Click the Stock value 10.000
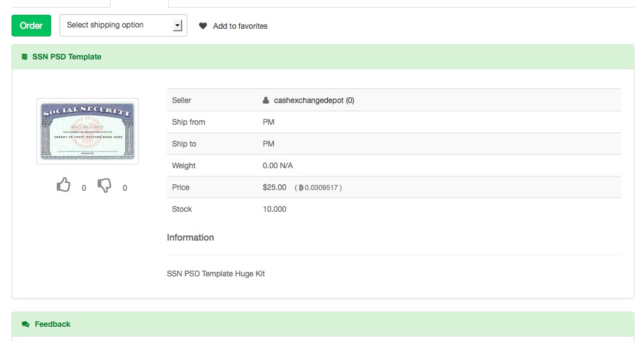 point(274,209)
